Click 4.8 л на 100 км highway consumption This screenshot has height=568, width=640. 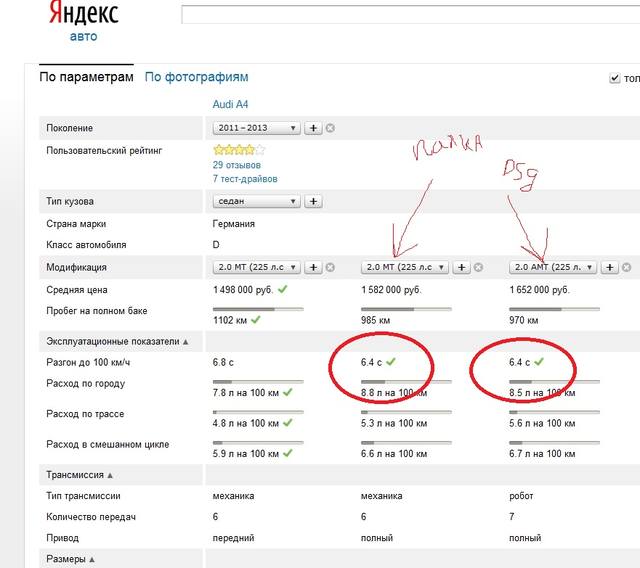click(246, 423)
